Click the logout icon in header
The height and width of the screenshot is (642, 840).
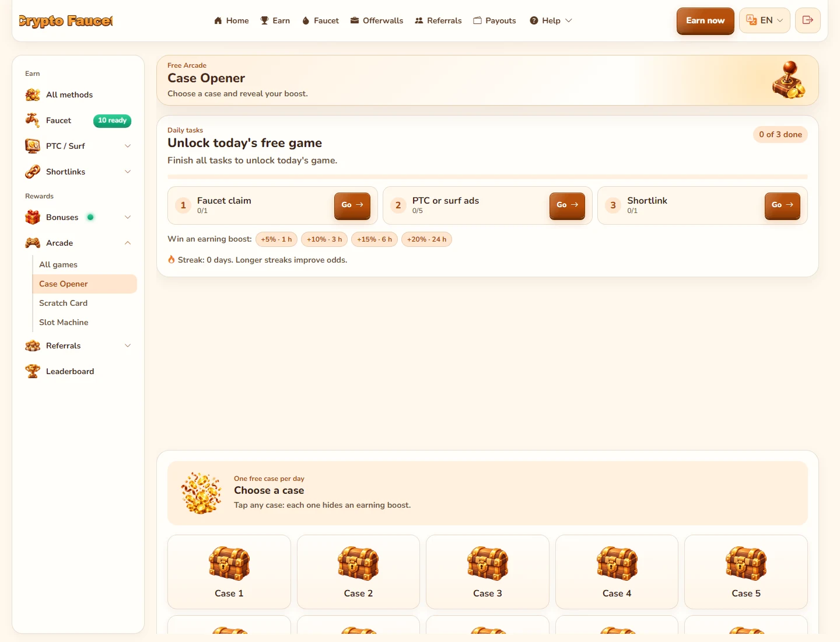808,20
